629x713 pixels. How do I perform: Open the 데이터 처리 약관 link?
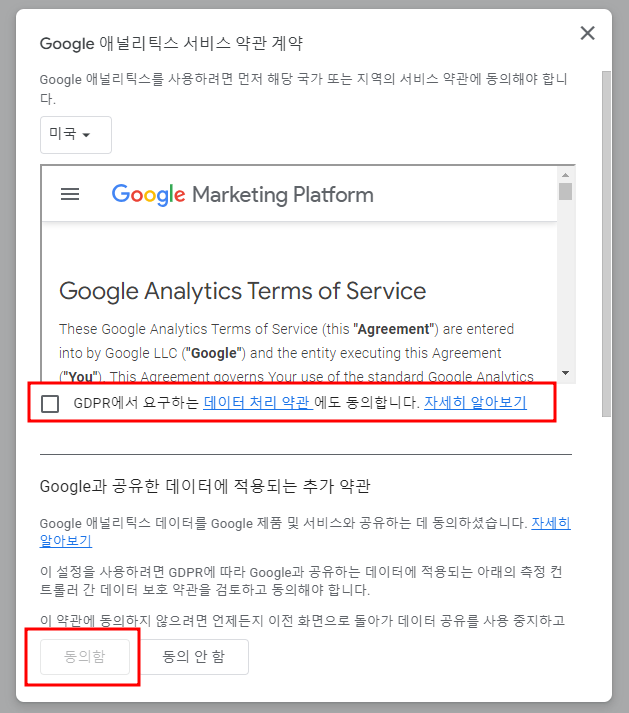[x=258, y=402]
